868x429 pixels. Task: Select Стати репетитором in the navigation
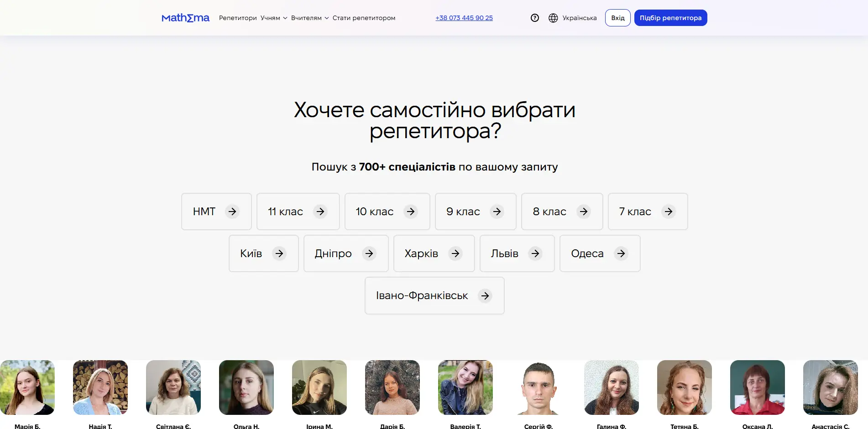tap(364, 18)
